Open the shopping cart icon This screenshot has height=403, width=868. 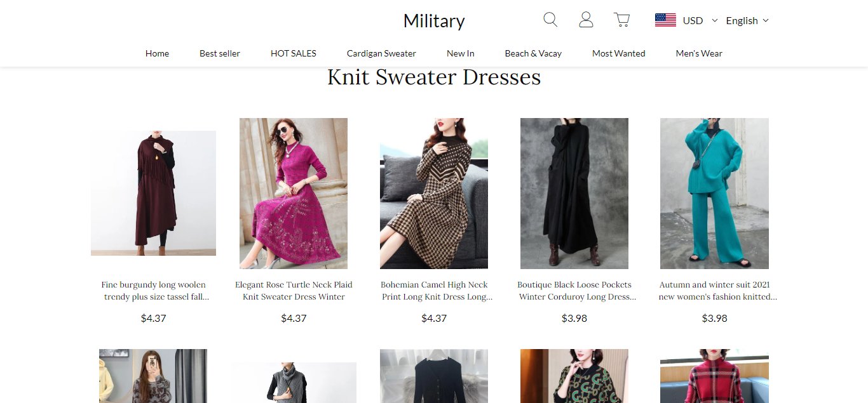tap(621, 20)
